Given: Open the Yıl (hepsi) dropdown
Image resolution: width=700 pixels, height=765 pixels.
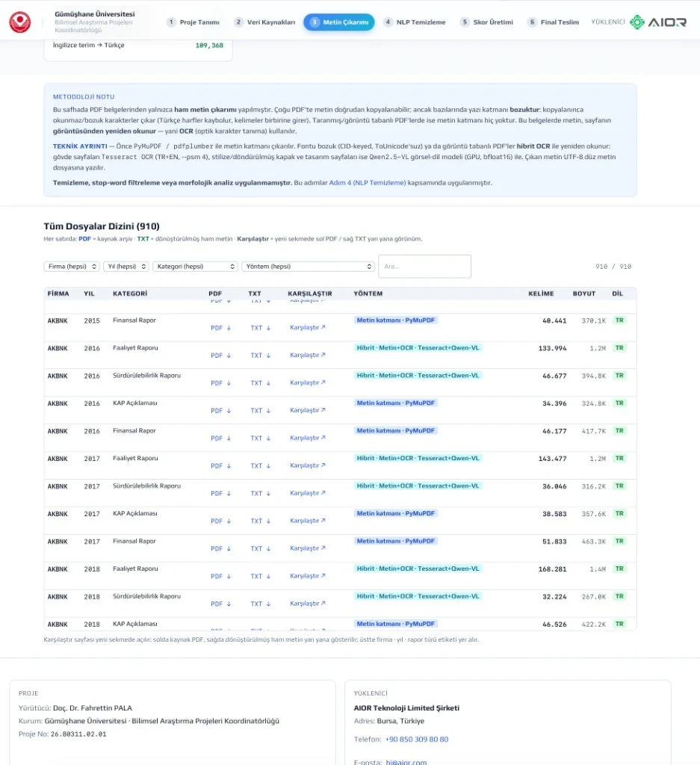Looking at the screenshot, I should click(x=126, y=267).
